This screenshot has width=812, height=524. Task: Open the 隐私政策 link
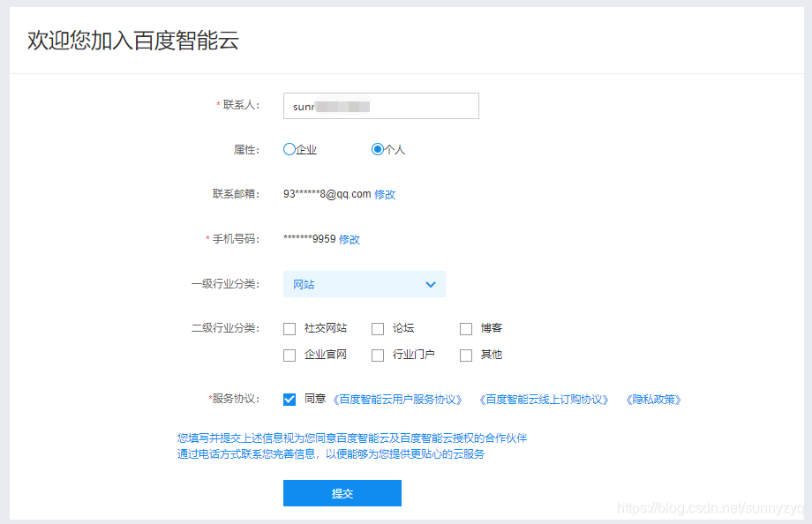tap(653, 400)
